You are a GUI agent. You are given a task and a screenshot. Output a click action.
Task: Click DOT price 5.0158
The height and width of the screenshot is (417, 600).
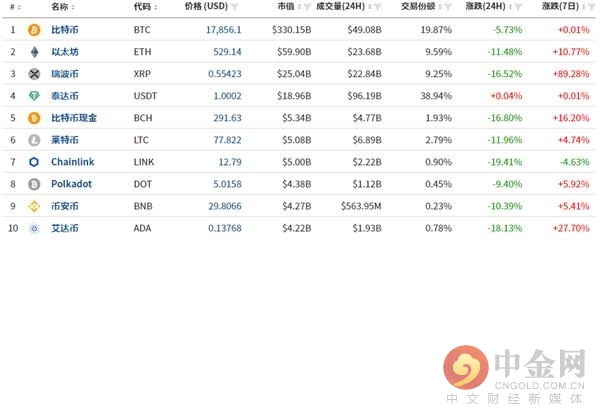pos(227,184)
